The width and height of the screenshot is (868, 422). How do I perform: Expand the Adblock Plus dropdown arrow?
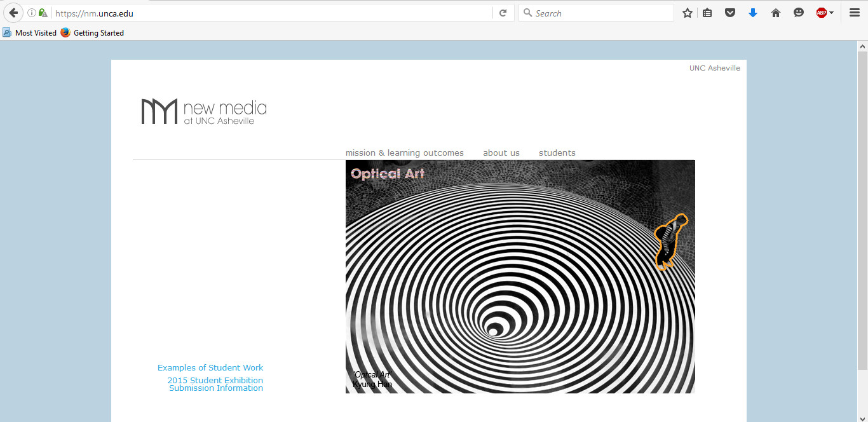click(x=832, y=13)
